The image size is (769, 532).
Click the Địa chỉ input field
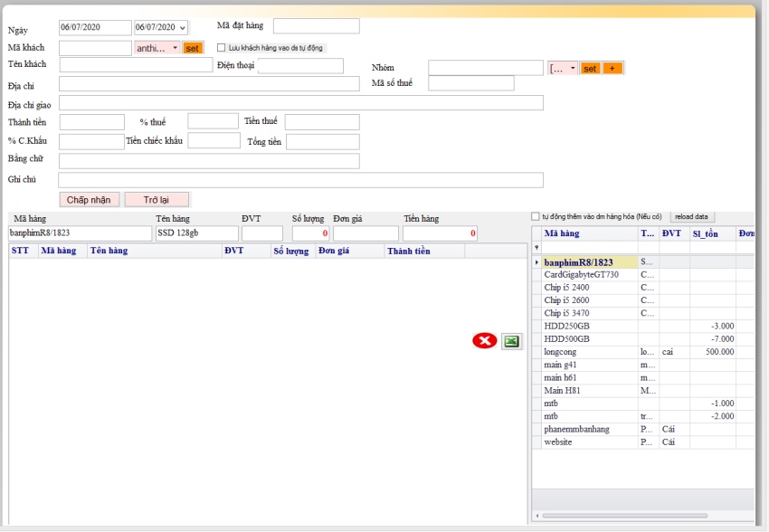[x=209, y=84]
